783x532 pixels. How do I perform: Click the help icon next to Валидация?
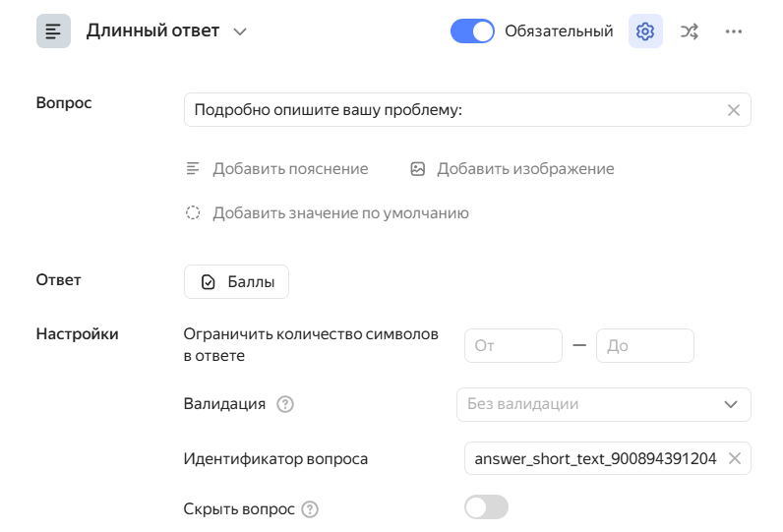point(286,404)
